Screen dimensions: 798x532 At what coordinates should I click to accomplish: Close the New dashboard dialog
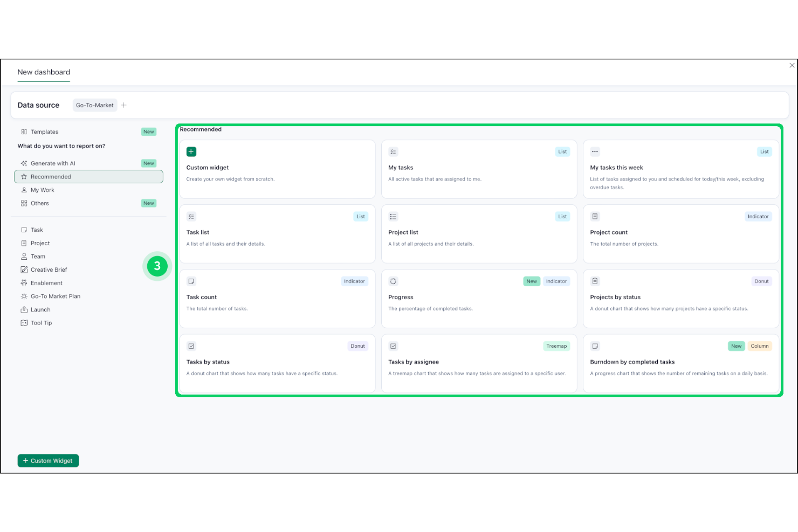pyautogui.click(x=792, y=65)
